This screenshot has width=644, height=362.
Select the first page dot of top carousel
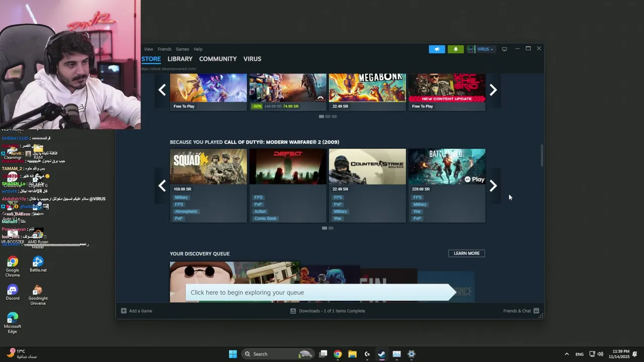[x=321, y=117]
